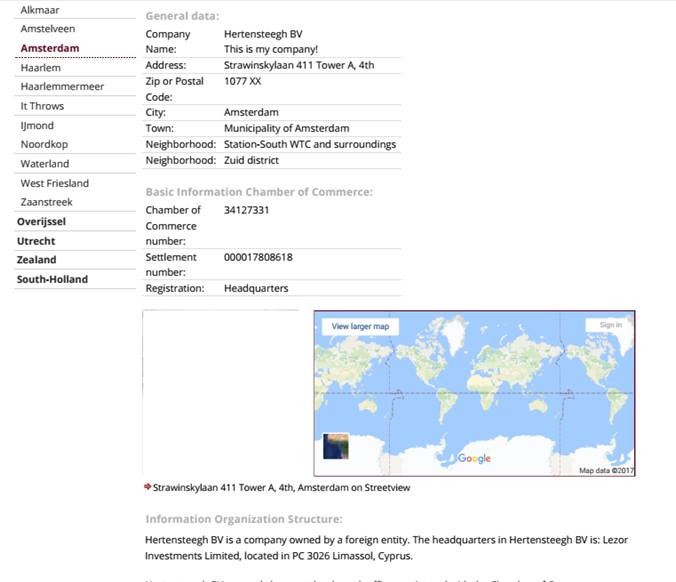676x582 pixels.
Task: Expand the Utrecht province section
Action: pos(36,241)
